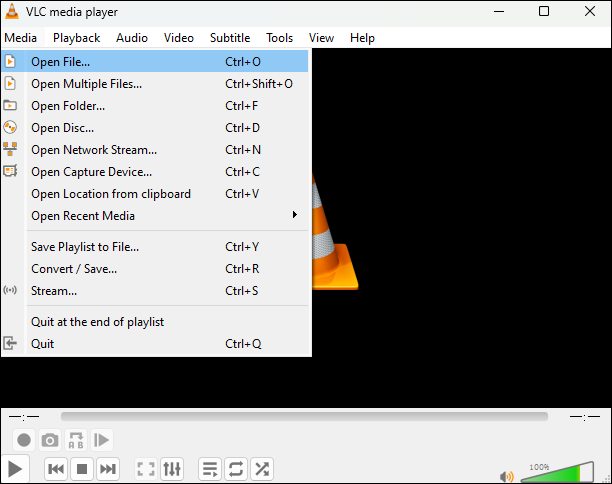This screenshot has height=484, width=612.
Task: Open the View menu
Action: [x=321, y=38]
